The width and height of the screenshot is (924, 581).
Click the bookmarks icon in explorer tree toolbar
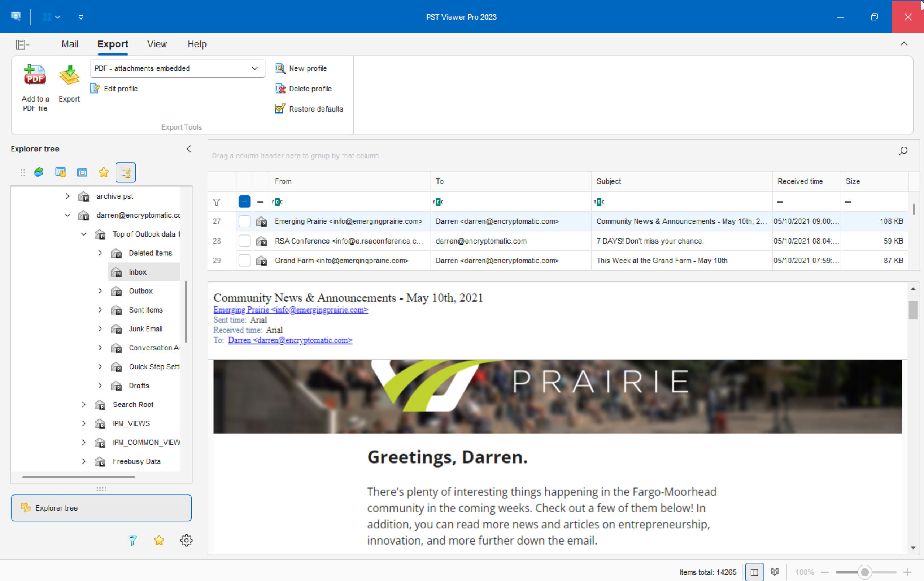click(x=104, y=173)
